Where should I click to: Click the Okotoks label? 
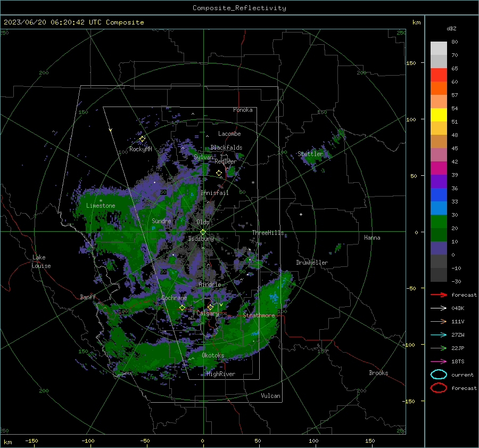pyautogui.click(x=213, y=355)
